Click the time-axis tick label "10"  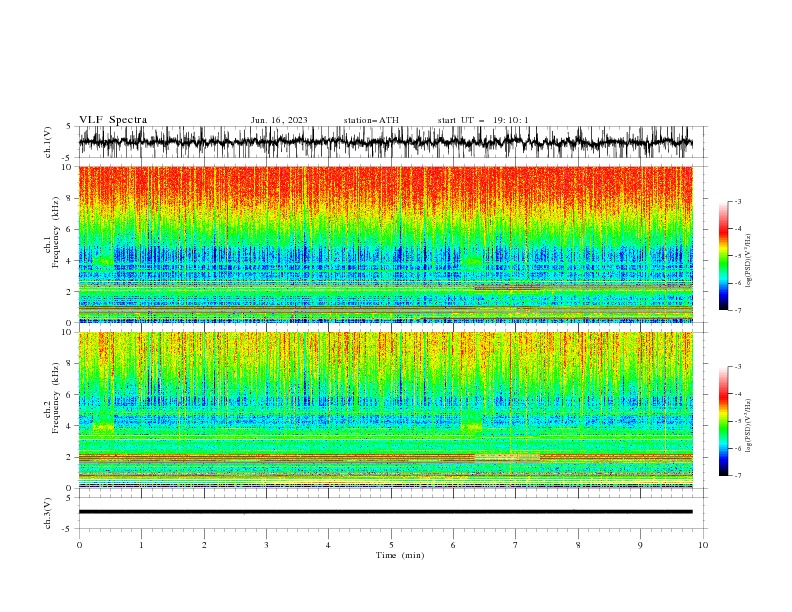pyautogui.click(x=703, y=545)
